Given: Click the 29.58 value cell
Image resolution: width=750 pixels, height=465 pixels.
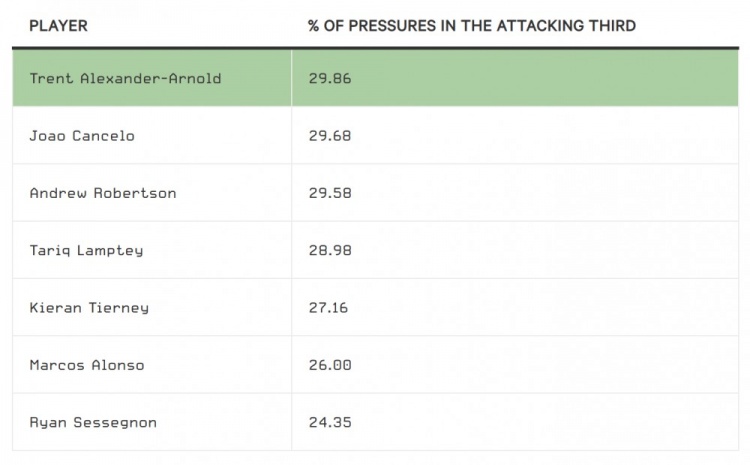Looking at the screenshot, I should click(515, 193).
